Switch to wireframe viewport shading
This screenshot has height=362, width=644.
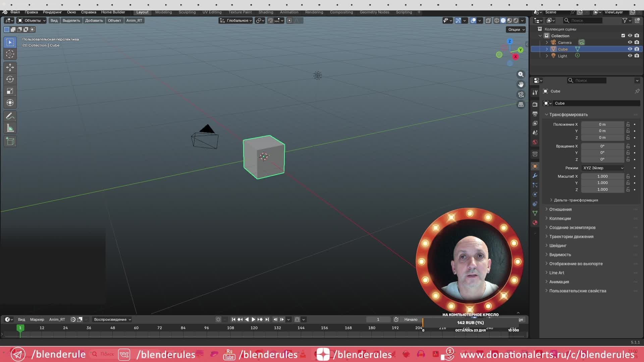(x=497, y=20)
